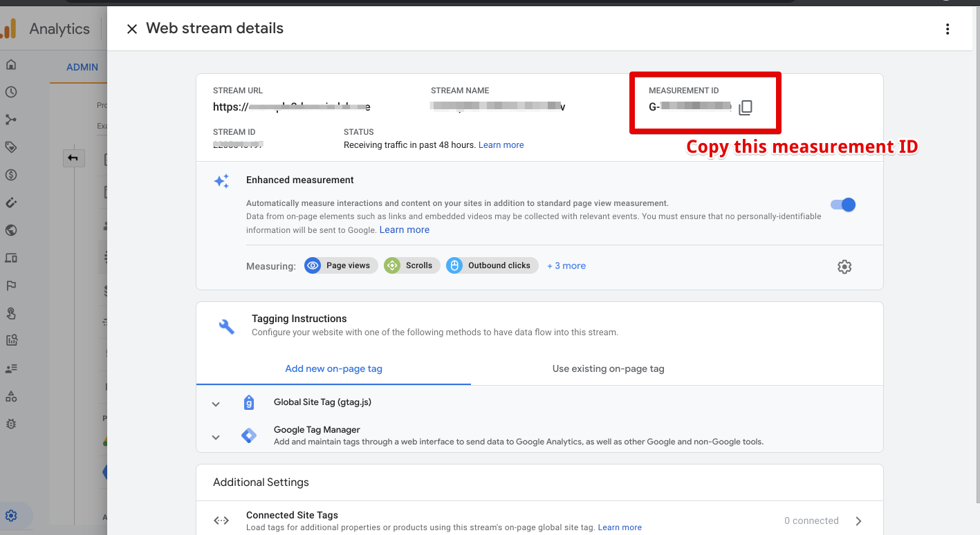Click the Page views eye icon
980x535 pixels.
click(x=313, y=265)
